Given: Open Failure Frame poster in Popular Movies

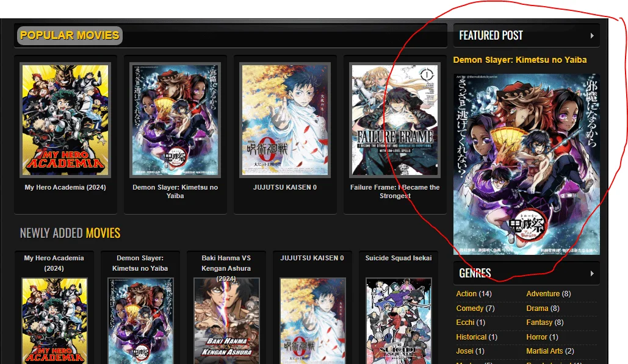Looking at the screenshot, I should [x=395, y=120].
